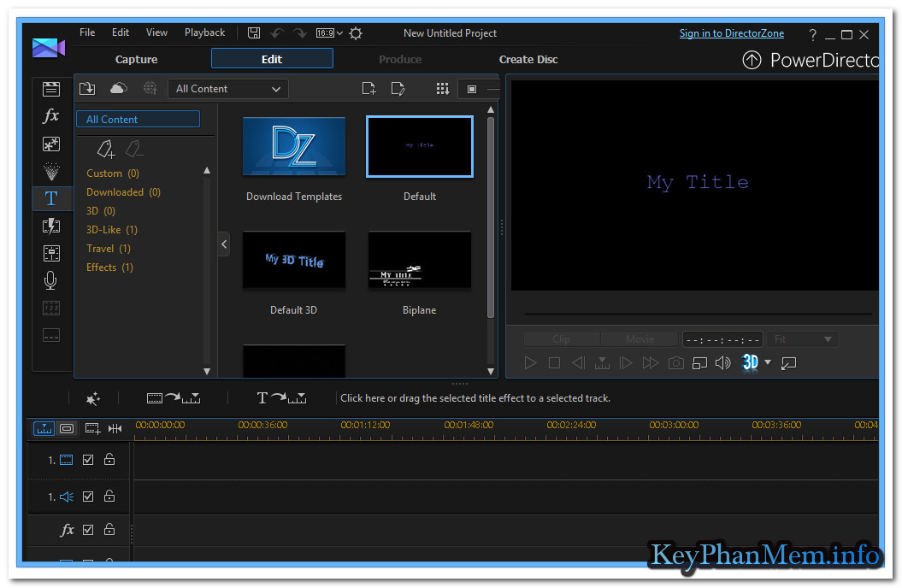Open the Media Room icon
The image size is (902, 588).
pyautogui.click(x=51, y=89)
